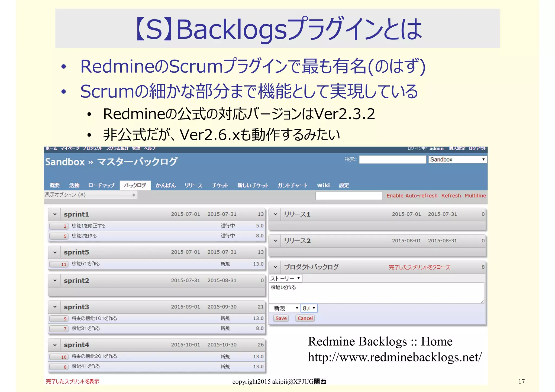Switch to the 活動 tab

(x=74, y=185)
